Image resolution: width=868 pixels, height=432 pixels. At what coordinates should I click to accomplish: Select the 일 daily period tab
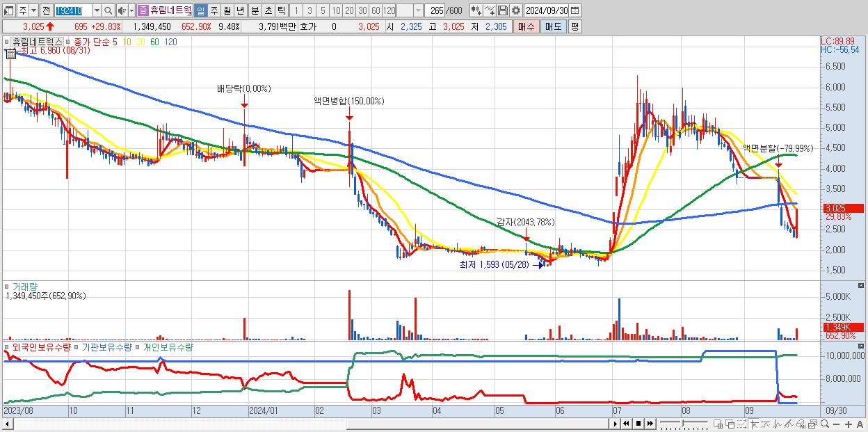(200, 11)
